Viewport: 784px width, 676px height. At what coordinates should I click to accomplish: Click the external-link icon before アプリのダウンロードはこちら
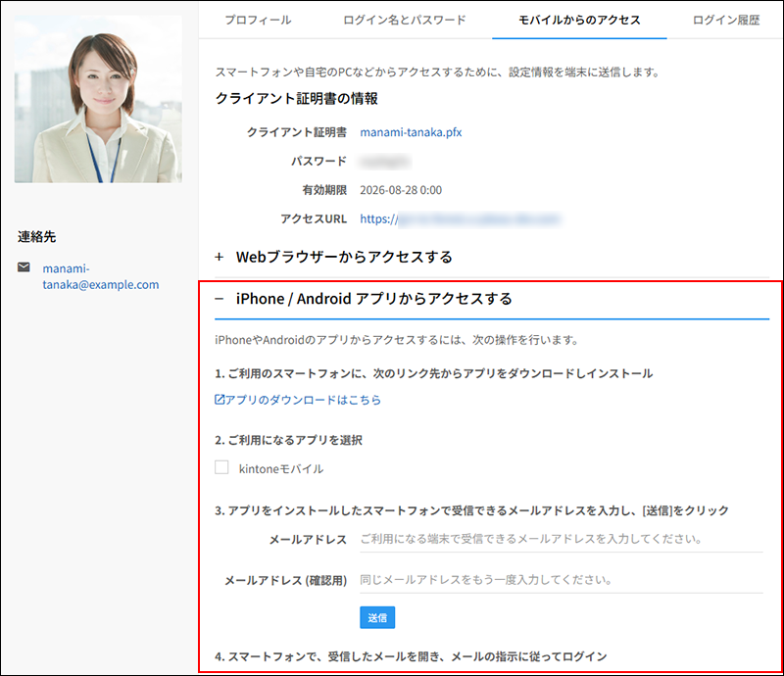coord(220,399)
